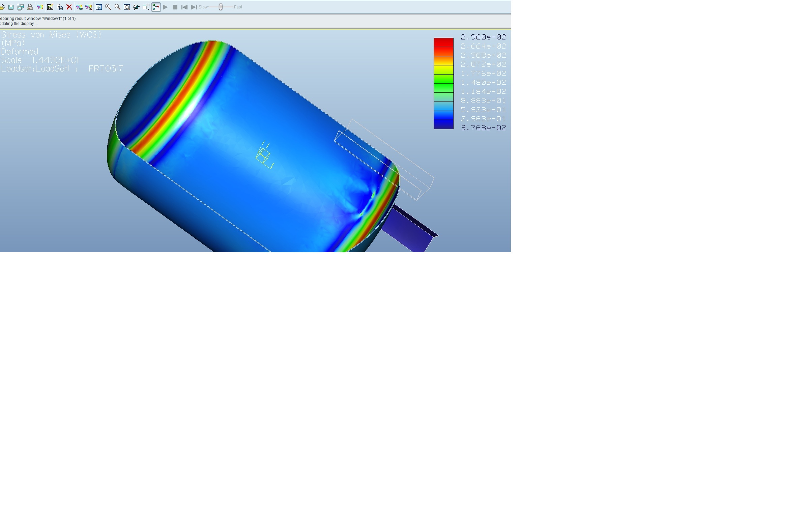Click the repaint display icon
Image resolution: width=812 pixels, height=518 pixels.
pyautogui.click(x=99, y=7)
